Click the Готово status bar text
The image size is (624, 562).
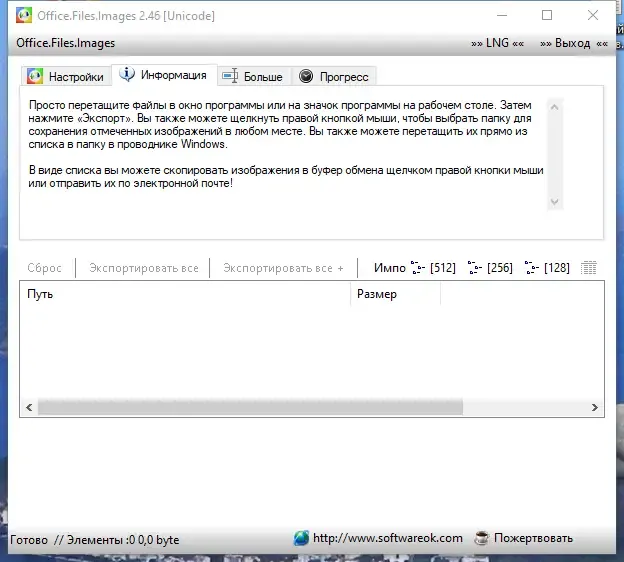point(29,540)
